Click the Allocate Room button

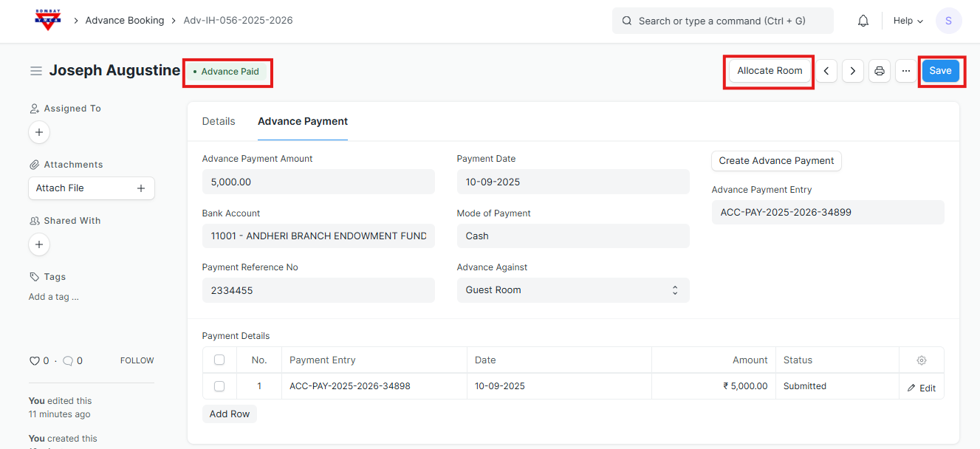(x=769, y=71)
